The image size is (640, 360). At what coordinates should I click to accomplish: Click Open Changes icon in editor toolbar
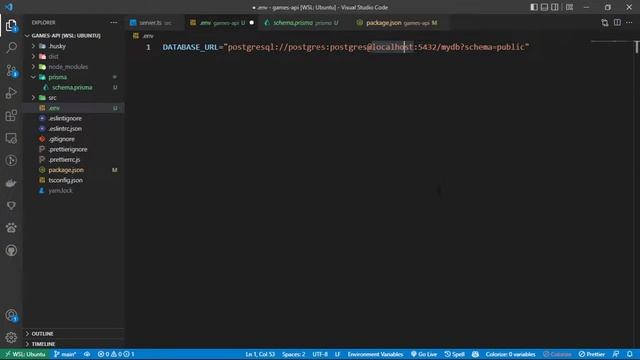(x=604, y=23)
